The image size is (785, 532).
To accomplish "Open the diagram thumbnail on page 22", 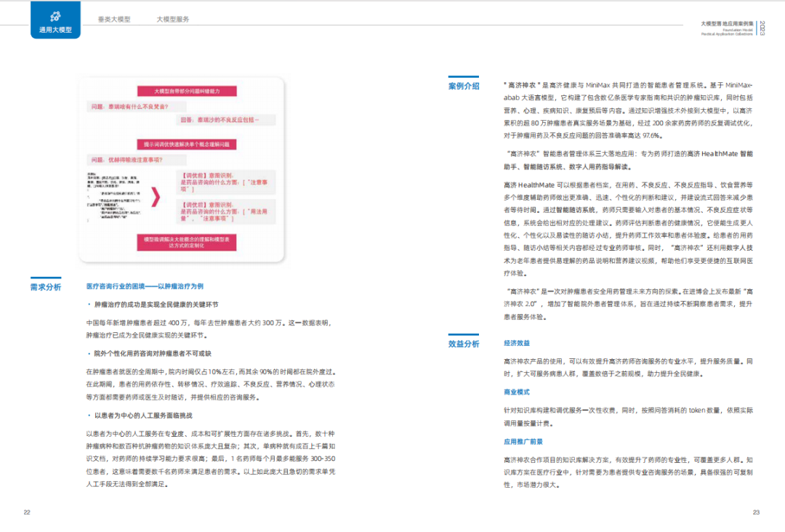I will pyautogui.click(x=181, y=169).
